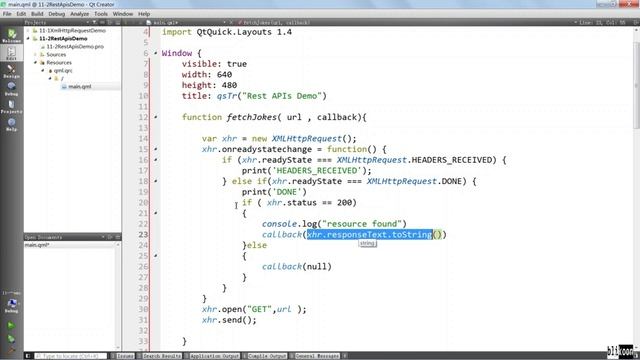Open the Help menu
The image size is (640, 360).
[x=144, y=13]
